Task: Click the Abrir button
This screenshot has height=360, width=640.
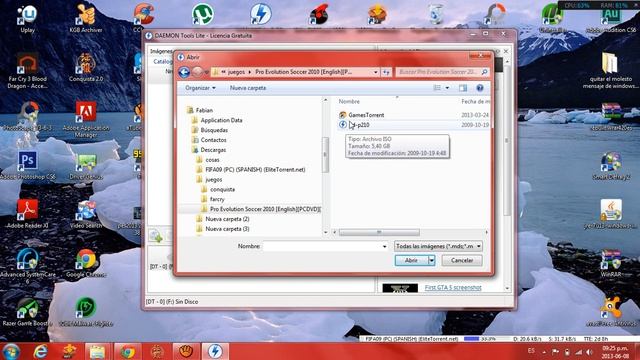Action: tap(411, 260)
